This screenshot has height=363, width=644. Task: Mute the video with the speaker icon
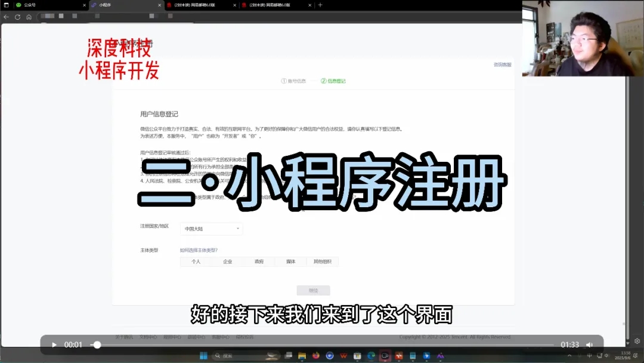pyautogui.click(x=589, y=344)
